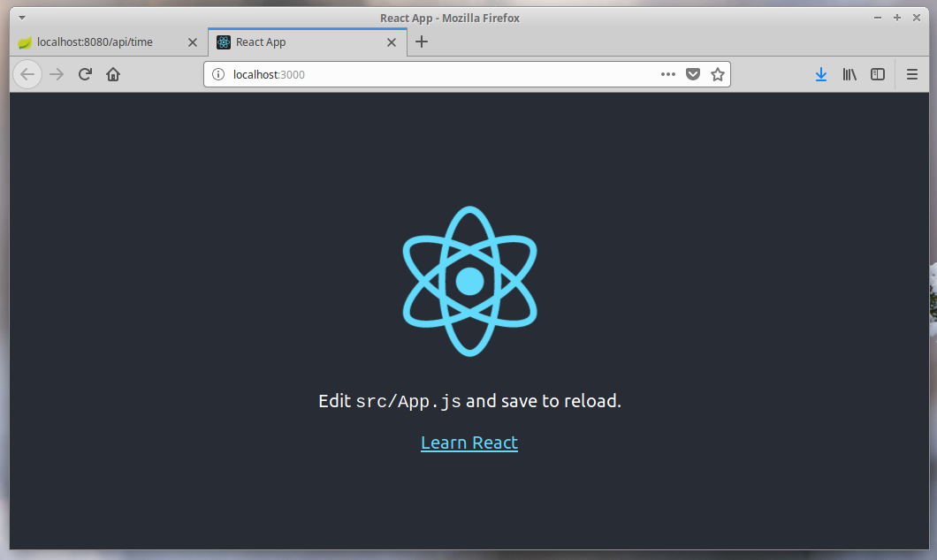Close the localhost:8080/api/time tab
This screenshot has width=937, height=560.
point(193,42)
